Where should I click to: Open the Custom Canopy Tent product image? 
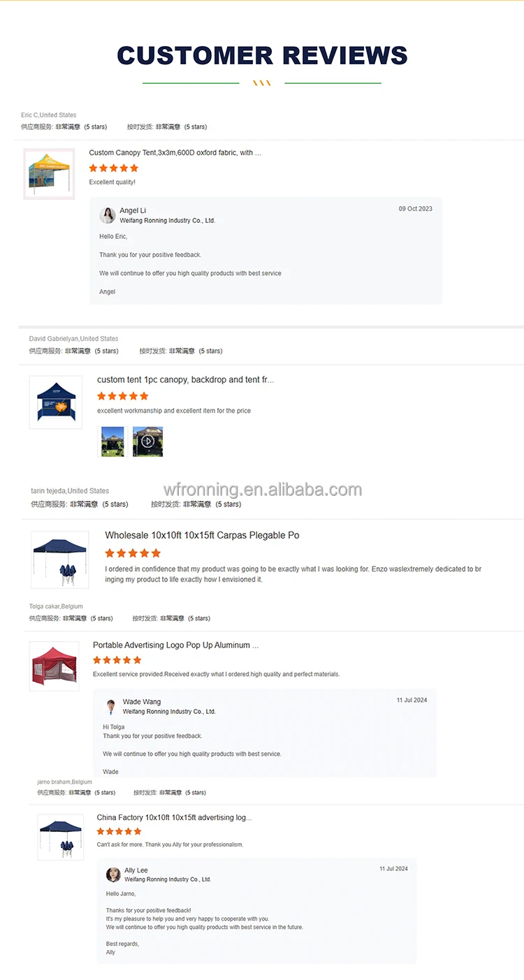pos(49,174)
